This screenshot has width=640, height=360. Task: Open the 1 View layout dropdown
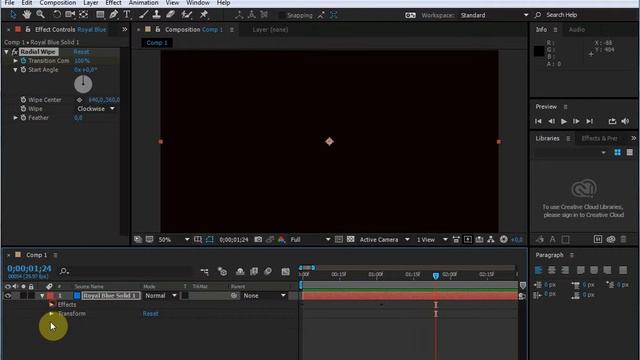(x=432, y=240)
